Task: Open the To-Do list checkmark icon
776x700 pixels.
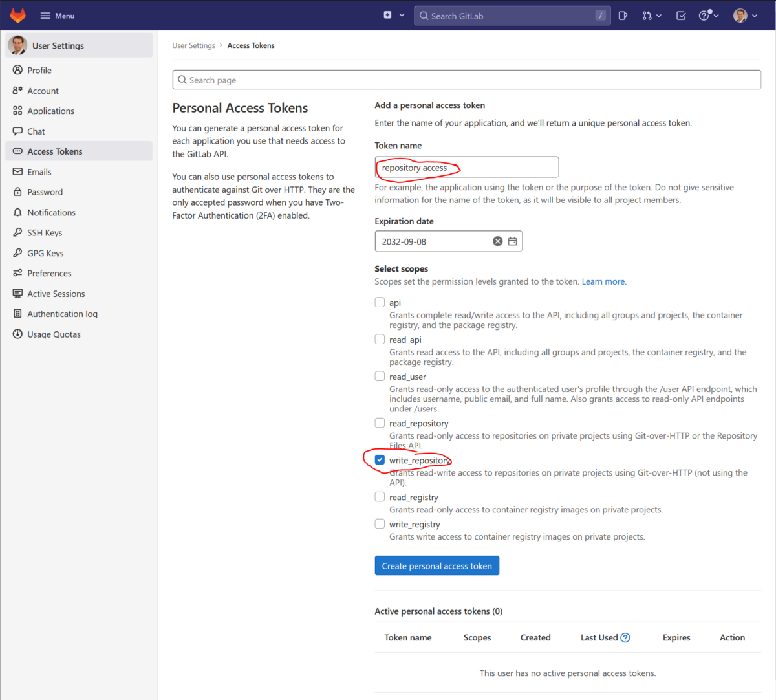Action: click(x=681, y=16)
